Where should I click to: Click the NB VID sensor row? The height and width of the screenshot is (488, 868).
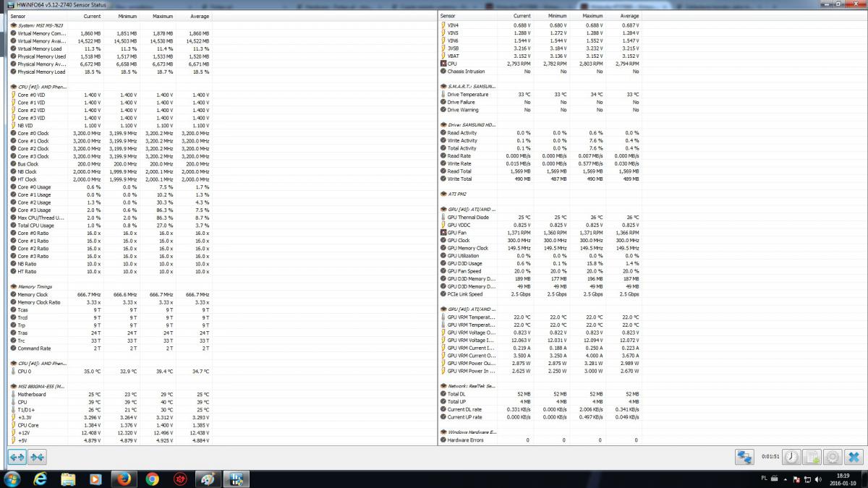coord(111,126)
